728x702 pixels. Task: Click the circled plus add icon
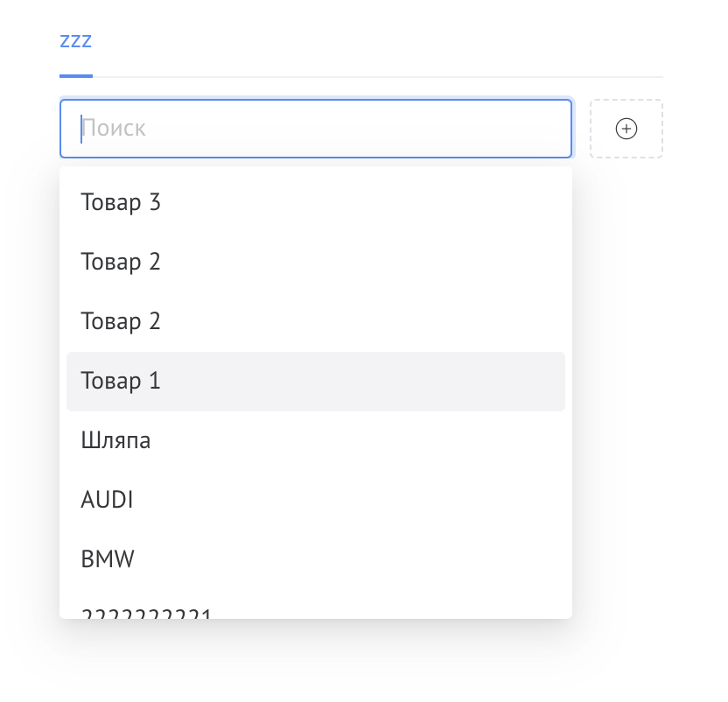click(x=626, y=129)
